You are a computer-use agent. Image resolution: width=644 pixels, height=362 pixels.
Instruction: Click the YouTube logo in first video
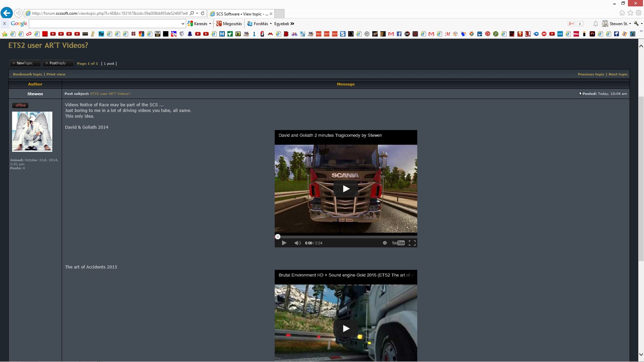[398, 243]
